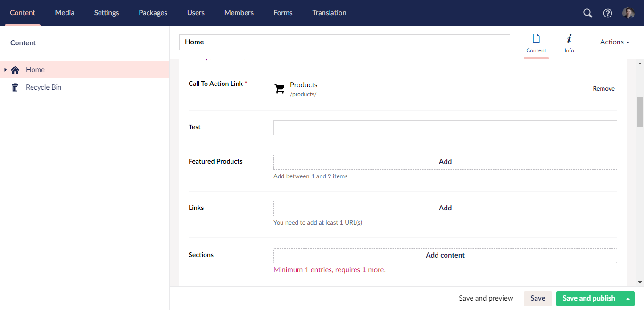Switch to the Media section
This screenshot has height=310, width=644.
[x=65, y=13]
